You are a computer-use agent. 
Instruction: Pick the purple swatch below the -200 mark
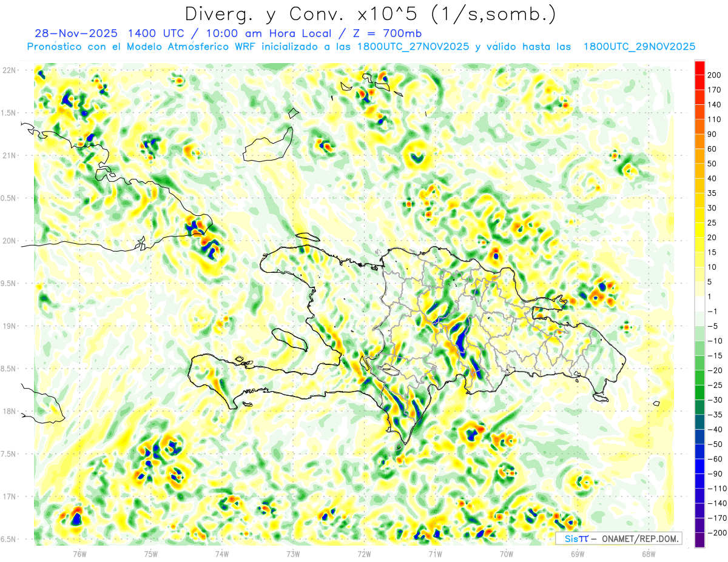coord(699,540)
